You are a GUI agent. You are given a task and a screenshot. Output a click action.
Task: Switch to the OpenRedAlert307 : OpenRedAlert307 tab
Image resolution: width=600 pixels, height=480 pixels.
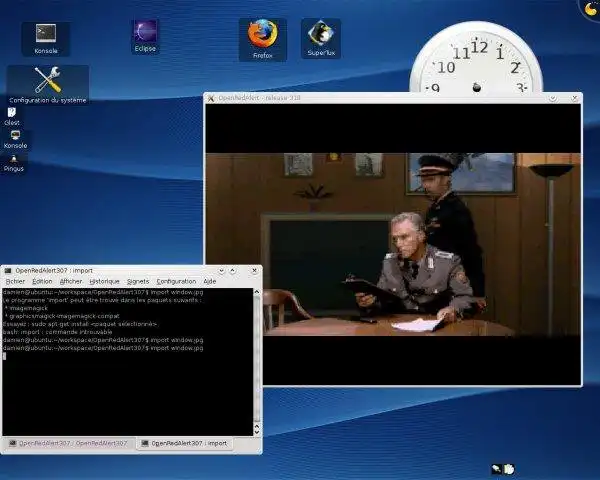click(68, 443)
